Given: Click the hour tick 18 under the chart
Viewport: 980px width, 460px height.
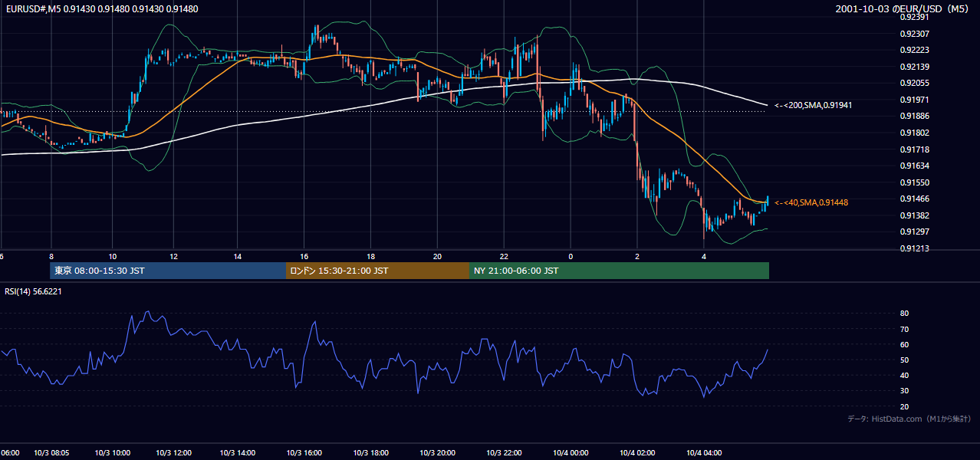Looking at the screenshot, I should coord(370,256).
